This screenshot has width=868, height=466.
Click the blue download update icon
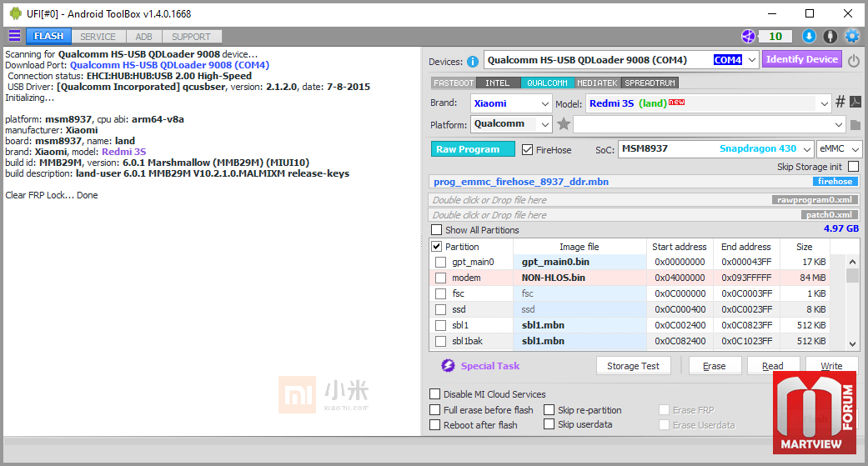(809, 36)
